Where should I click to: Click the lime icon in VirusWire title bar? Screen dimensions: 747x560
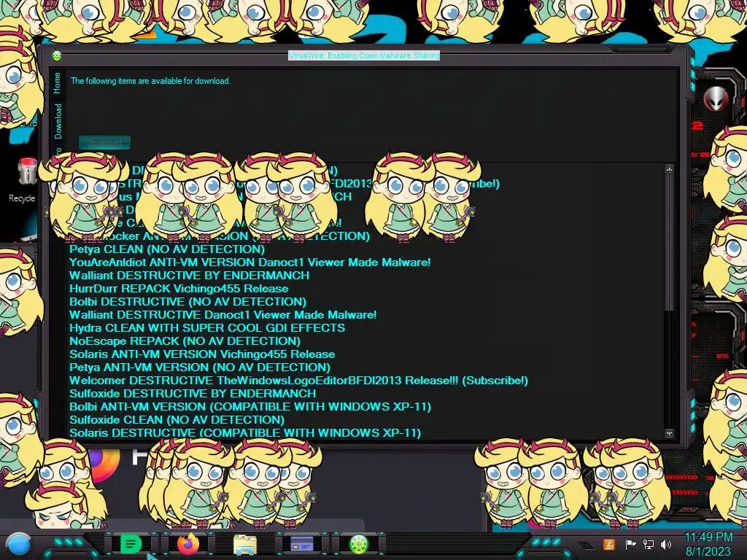tap(57, 56)
